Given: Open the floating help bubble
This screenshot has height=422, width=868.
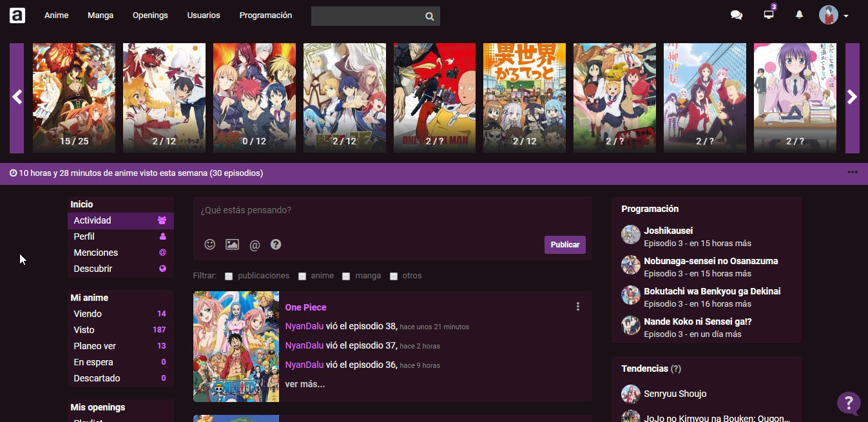Looking at the screenshot, I should pyautogui.click(x=849, y=403).
